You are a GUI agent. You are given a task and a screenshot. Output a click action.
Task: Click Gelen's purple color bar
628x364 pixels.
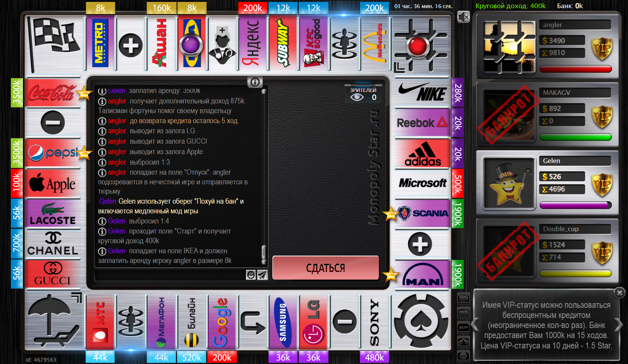(576, 206)
